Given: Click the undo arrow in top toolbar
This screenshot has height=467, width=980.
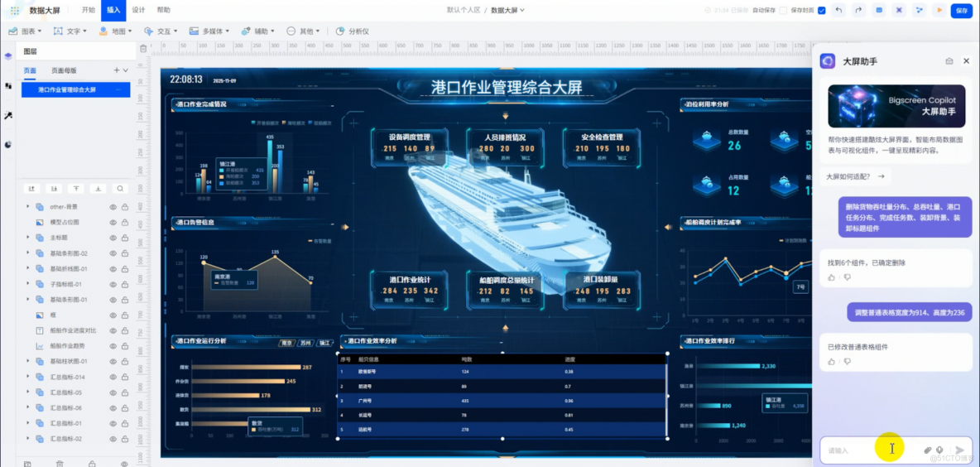Looking at the screenshot, I should pos(838,10).
